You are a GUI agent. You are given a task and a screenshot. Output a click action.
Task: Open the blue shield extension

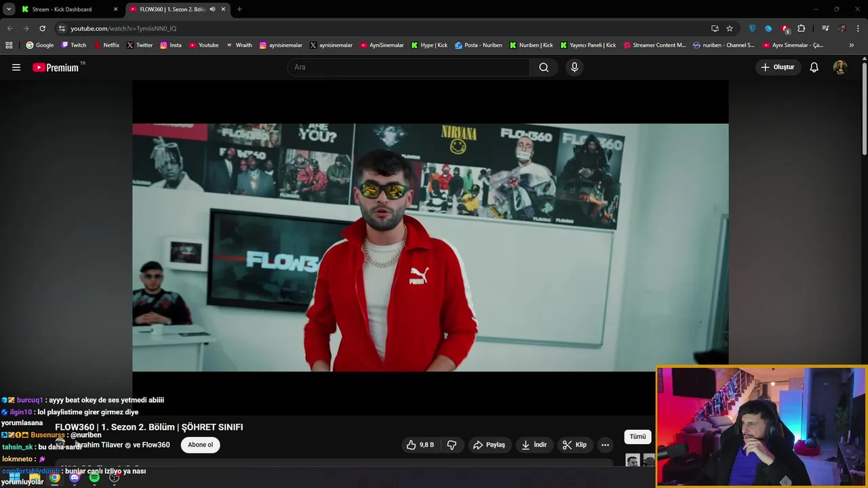752,28
